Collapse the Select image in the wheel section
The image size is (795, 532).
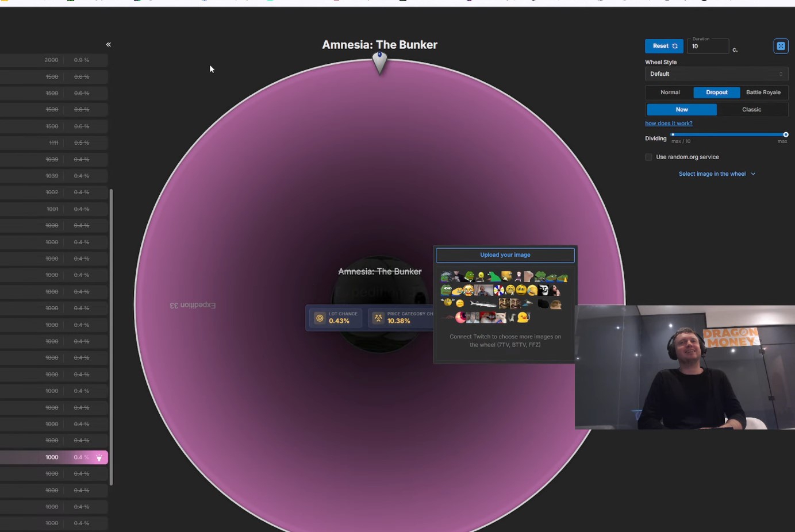tap(717, 174)
